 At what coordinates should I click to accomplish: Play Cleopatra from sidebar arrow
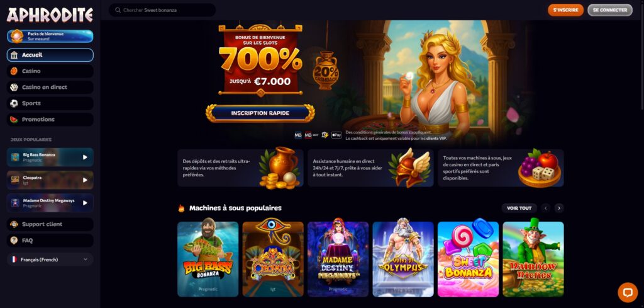pos(85,180)
